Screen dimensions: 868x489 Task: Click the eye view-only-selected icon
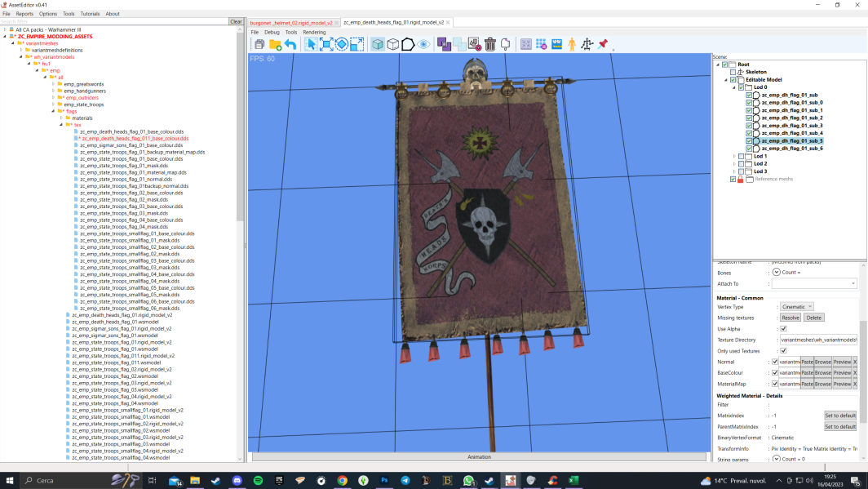pos(423,44)
